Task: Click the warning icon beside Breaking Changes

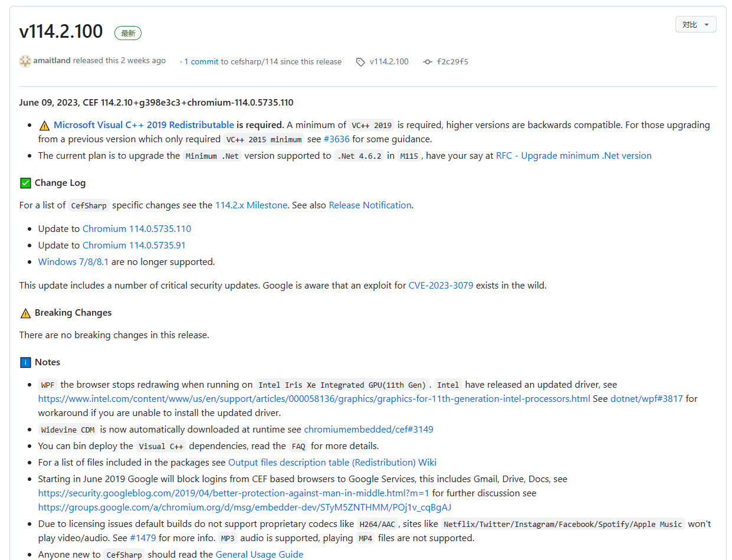Action: 25,313
